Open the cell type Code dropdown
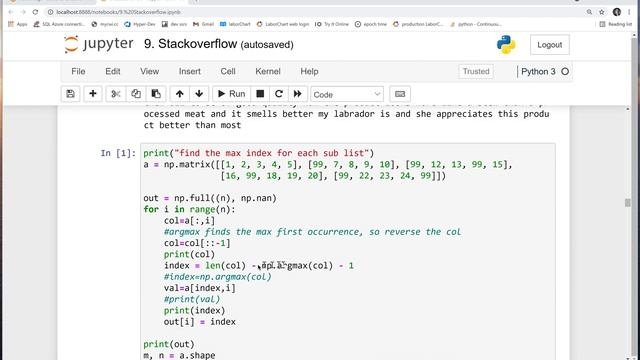The height and width of the screenshot is (360, 640). click(347, 95)
